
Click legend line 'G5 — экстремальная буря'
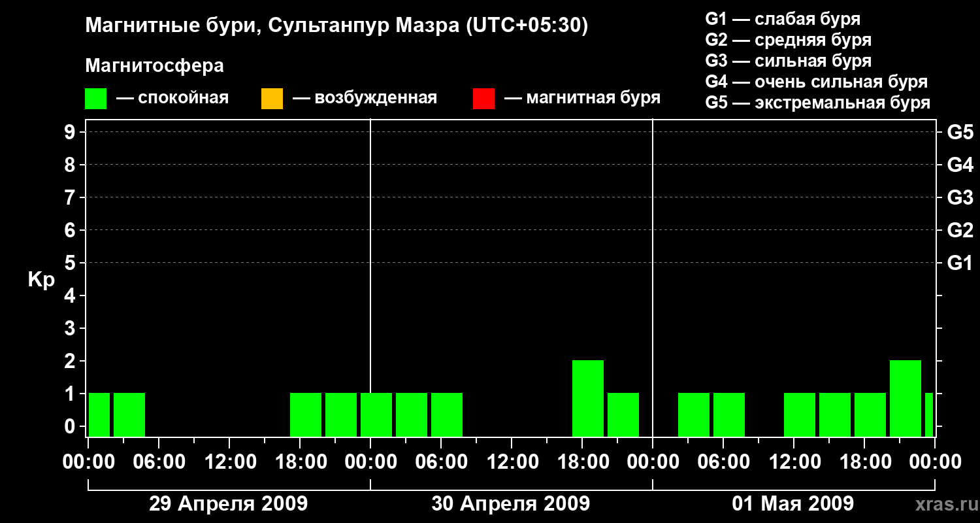[818, 103]
